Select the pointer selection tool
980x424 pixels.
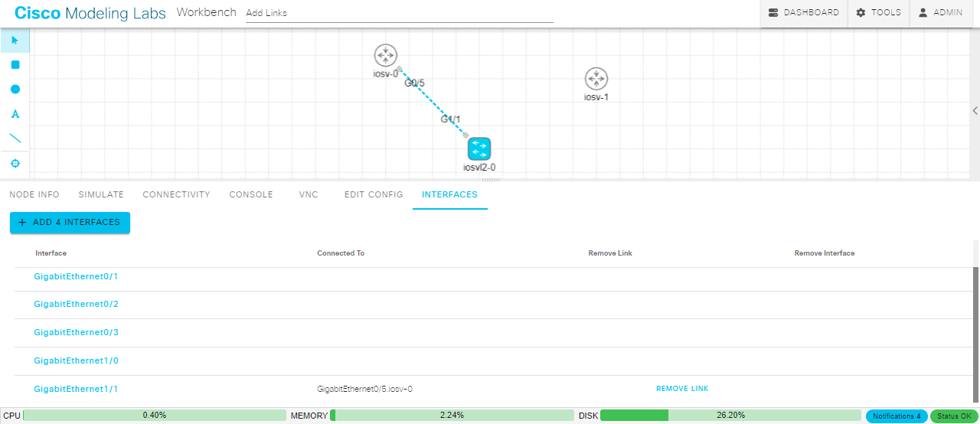pyautogui.click(x=15, y=40)
